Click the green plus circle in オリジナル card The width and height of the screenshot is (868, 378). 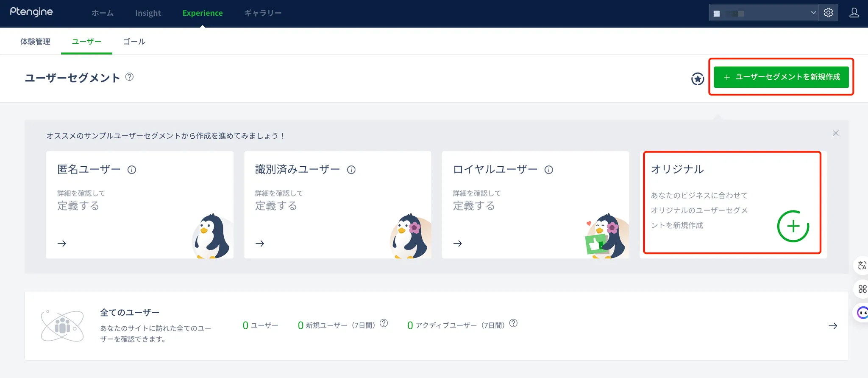point(793,226)
